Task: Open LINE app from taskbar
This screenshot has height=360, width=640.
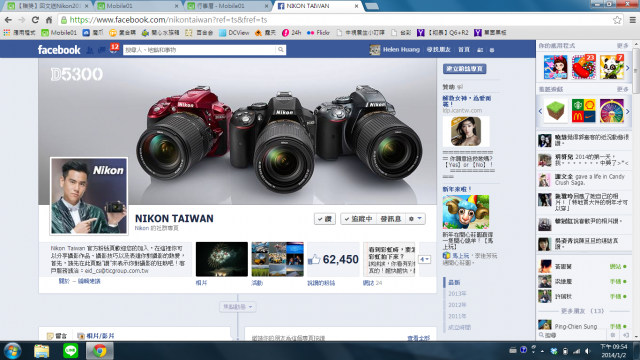Action: coord(71,351)
